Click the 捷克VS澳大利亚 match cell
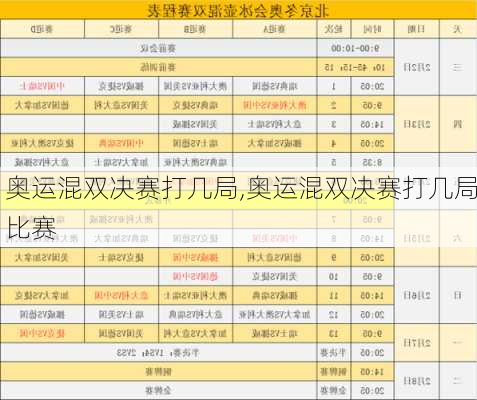The height and width of the screenshot is (400, 477). coord(42,143)
